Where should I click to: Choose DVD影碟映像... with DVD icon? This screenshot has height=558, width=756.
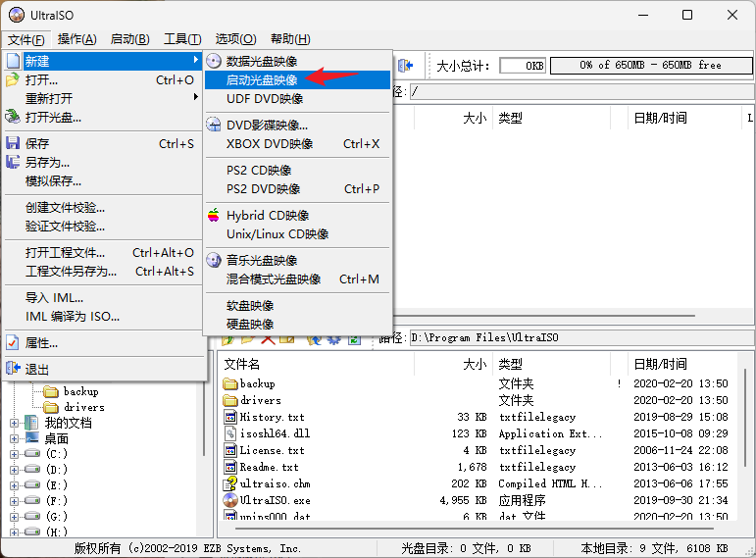point(297,126)
